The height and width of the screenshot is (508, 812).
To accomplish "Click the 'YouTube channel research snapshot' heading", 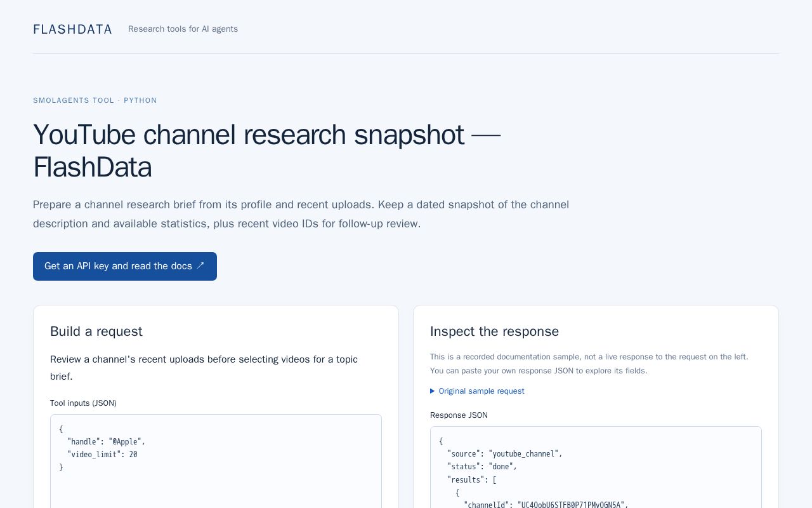I will point(266,151).
